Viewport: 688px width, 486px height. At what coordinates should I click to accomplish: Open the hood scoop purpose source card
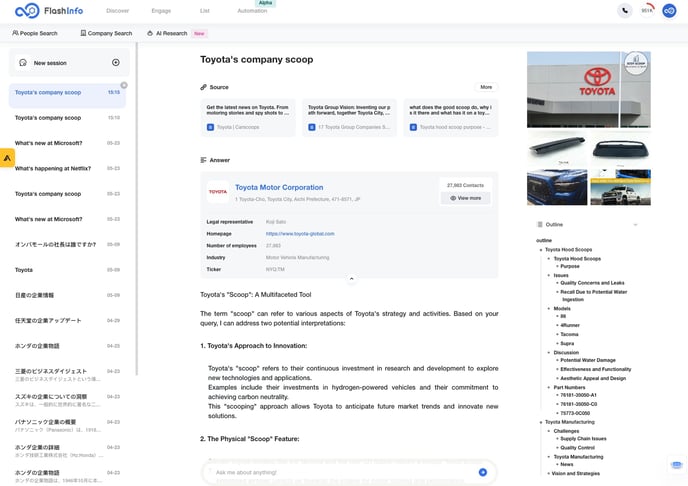point(451,118)
